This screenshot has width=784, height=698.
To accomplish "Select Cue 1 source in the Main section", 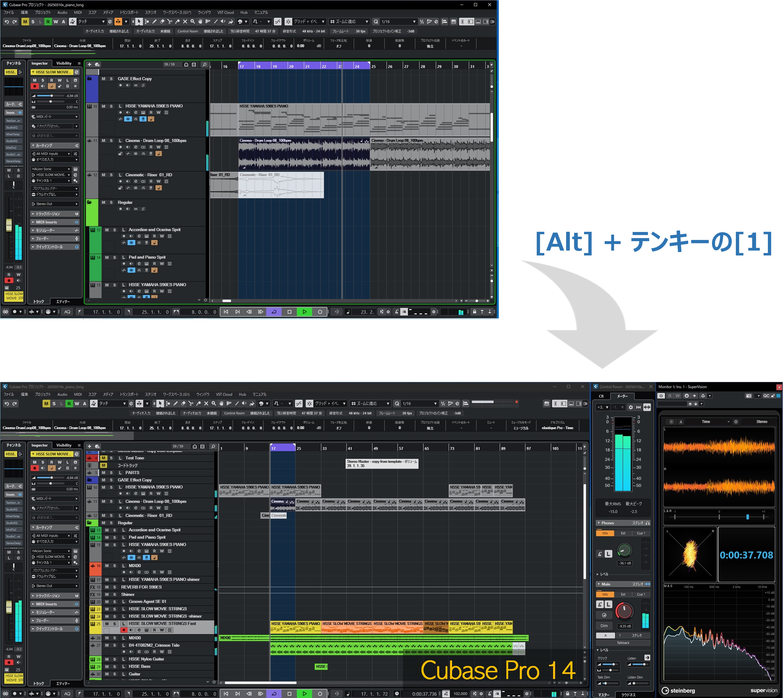I will point(641,595).
